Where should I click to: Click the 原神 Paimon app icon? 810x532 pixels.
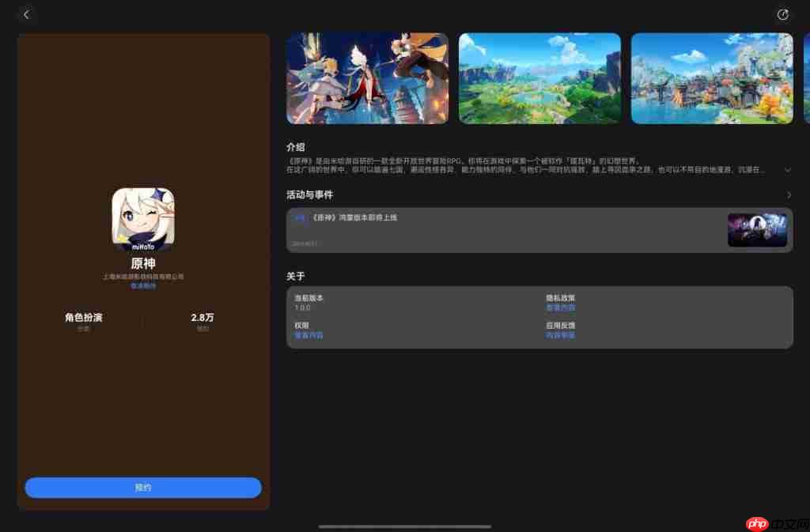(x=143, y=219)
